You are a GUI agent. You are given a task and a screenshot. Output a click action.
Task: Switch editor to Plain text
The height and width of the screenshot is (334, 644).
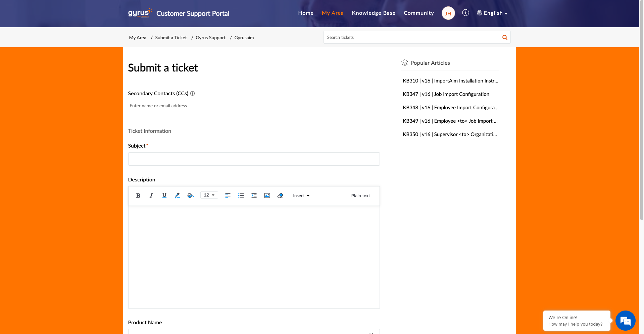pyautogui.click(x=360, y=196)
